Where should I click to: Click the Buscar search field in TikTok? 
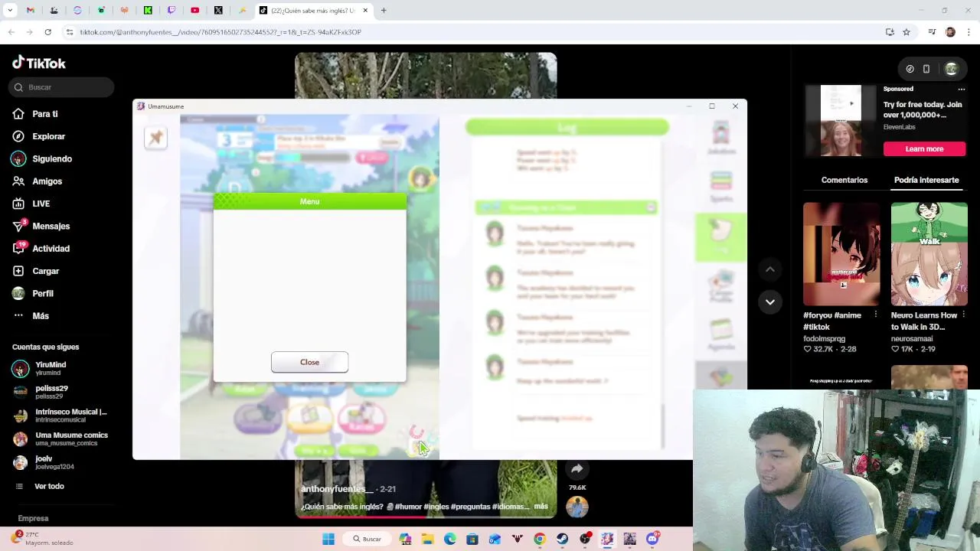click(62, 87)
